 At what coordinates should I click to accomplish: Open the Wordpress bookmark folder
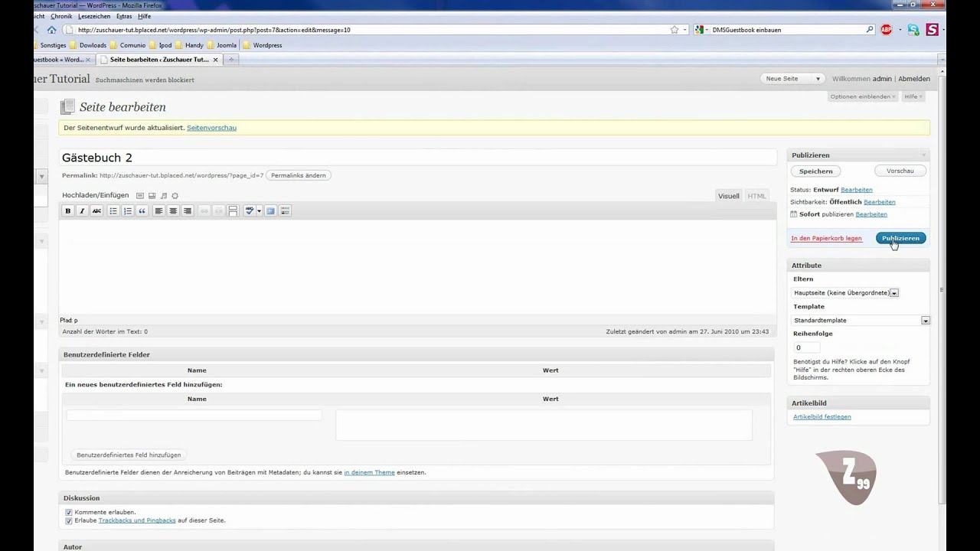point(263,45)
